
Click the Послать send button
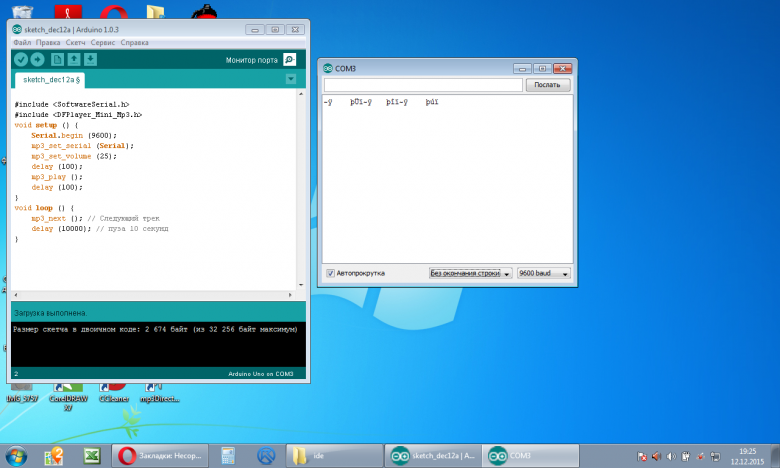[x=548, y=85]
